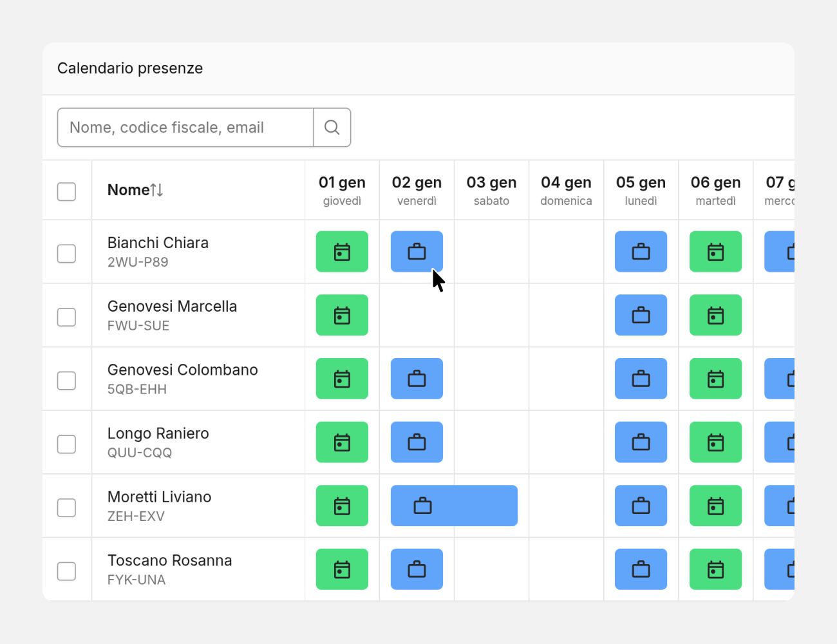Focus the Nome, codice fiscale, email search field
Viewport: 837px width, 644px height.
pos(185,128)
